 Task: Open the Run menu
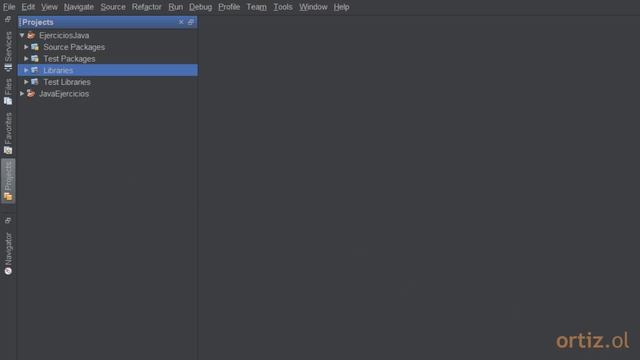click(176, 7)
